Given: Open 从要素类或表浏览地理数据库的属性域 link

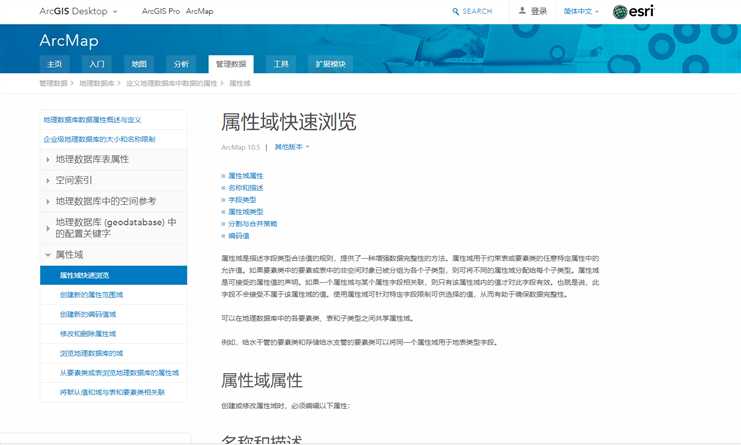Looking at the screenshot, I should tap(119, 373).
